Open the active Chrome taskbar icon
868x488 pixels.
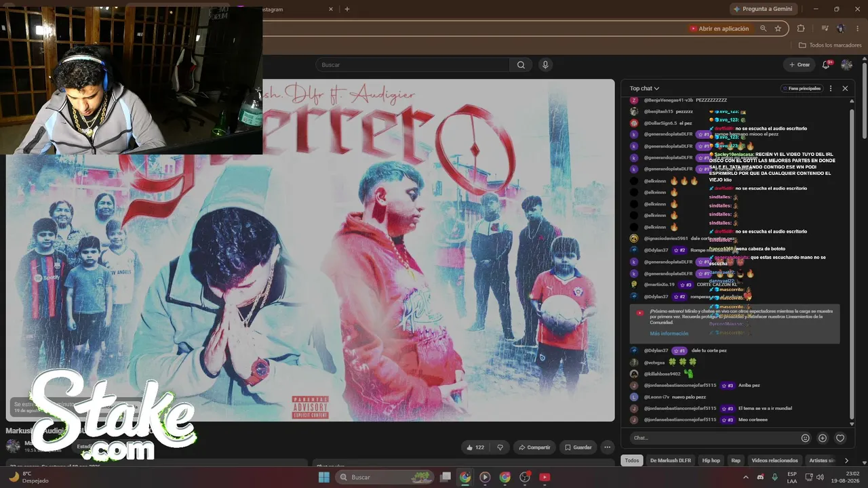coord(465,477)
